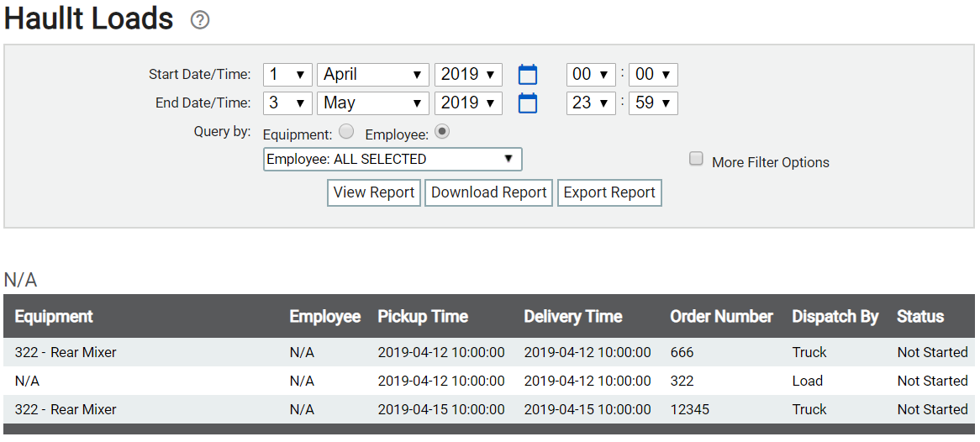Click the View Report button
This screenshot has width=980, height=442.
point(374,192)
